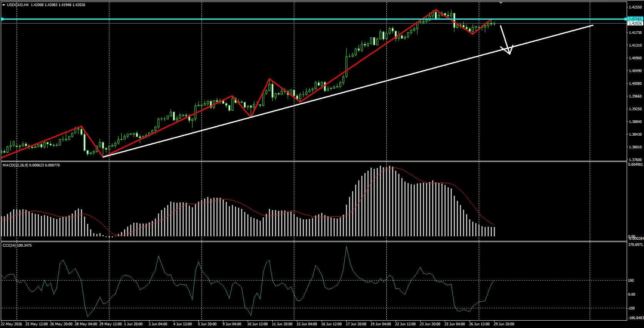This screenshot has width=644, height=328.
Task: Click 1.40080 on the price axis
Action: pyautogui.click(x=635, y=84)
